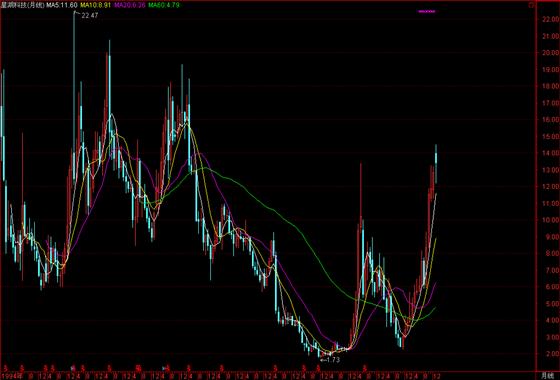Click the tall red candle near 13.00 spike
This screenshot has height=380, width=560.
pyautogui.click(x=361, y=229)
